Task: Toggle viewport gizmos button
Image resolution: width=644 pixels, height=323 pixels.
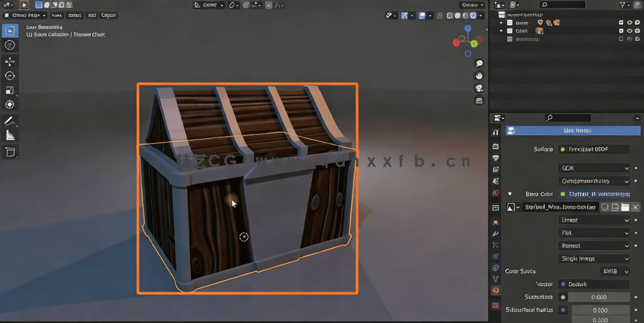Action: coord(404,16)
